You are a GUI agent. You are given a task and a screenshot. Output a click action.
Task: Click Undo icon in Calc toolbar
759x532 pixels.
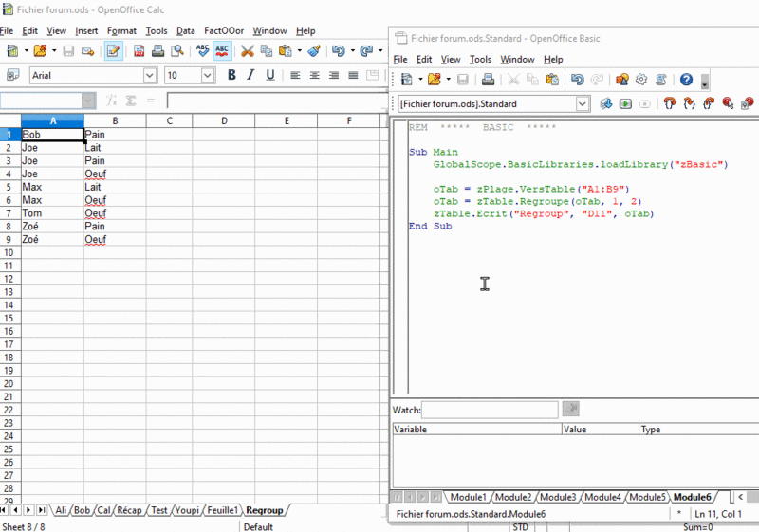click(x=339, y=51)
